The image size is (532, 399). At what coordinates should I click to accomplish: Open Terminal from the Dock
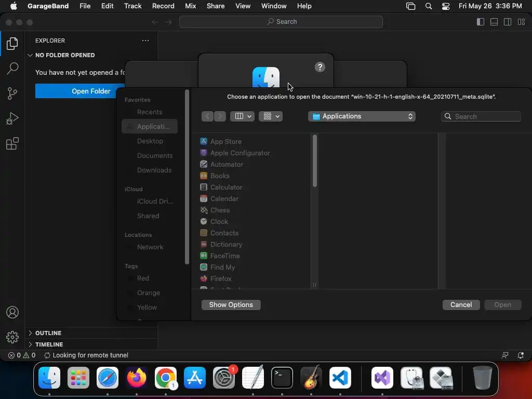(x=282, y=378)
